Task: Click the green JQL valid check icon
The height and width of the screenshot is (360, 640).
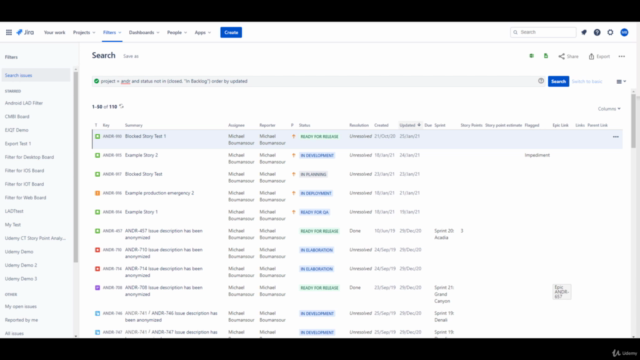Action: (96, 81)
